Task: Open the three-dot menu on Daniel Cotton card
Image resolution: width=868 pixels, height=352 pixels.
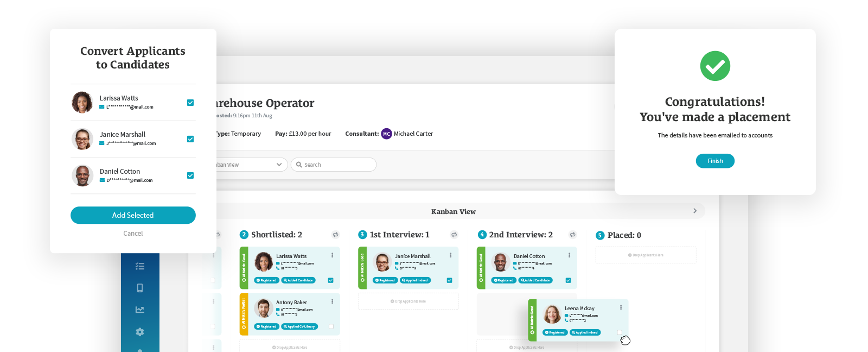Action: click(x=569, y=255)
